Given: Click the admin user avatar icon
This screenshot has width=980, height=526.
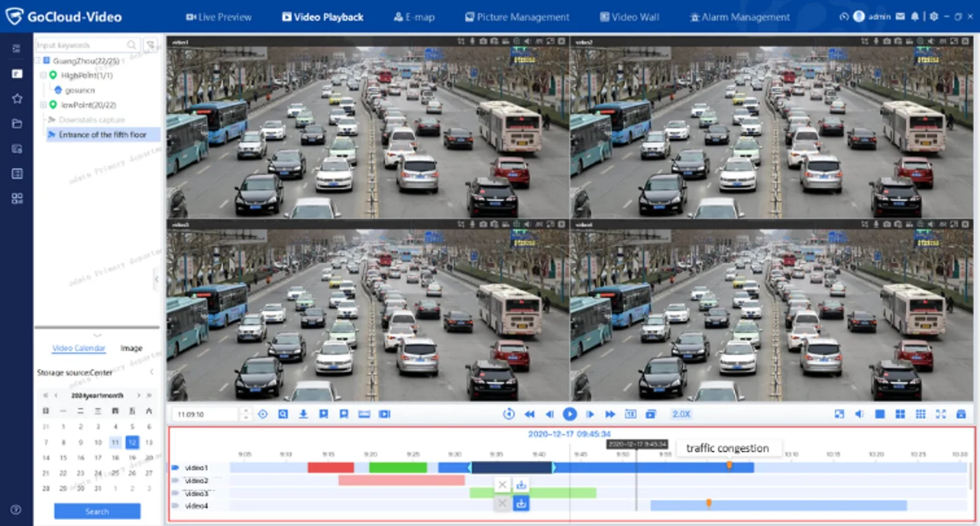Looking at the screenshot, I should [x=859, y=17].
